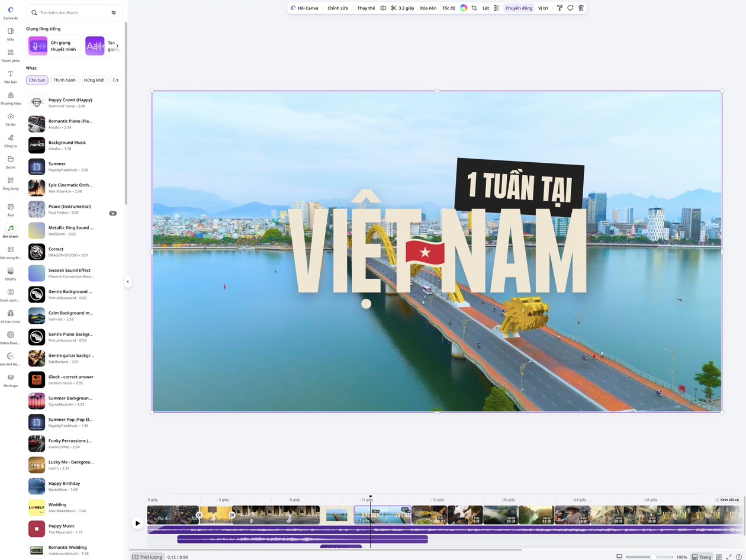Open the Thương hiệu brand panel
The height and width of the screenshot is (560, 746).
(11, 98)
